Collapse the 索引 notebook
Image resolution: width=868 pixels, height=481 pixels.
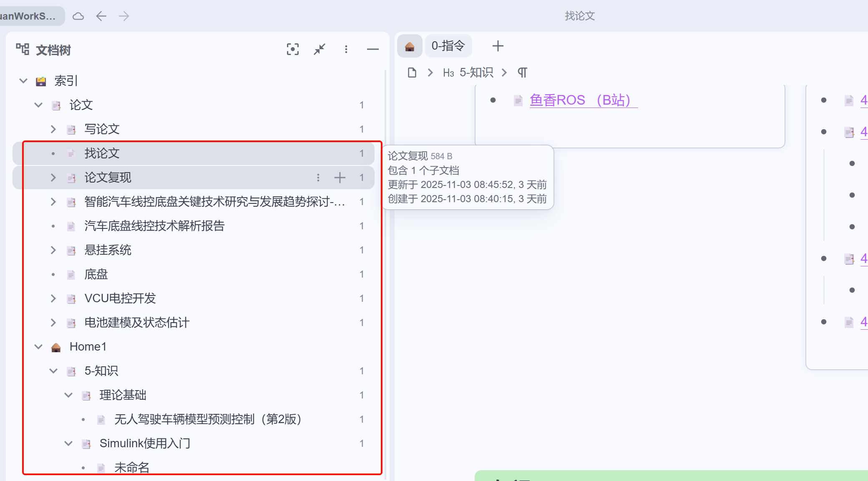[23, 81]
